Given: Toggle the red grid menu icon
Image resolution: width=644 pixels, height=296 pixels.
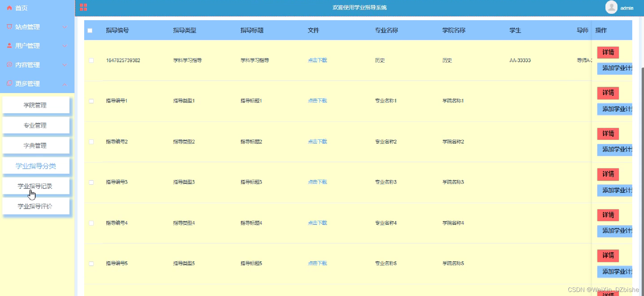Looking at the screenshot, I should (84, 7).
